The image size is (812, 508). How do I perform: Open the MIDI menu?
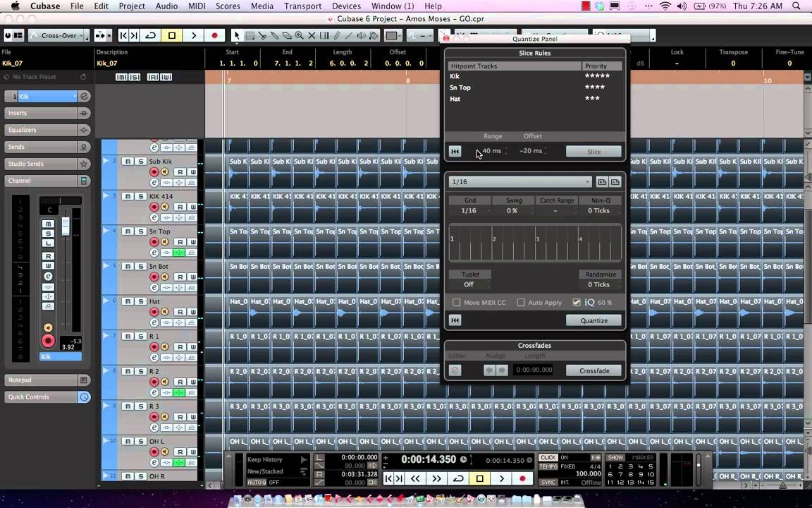tap(196, 6)
